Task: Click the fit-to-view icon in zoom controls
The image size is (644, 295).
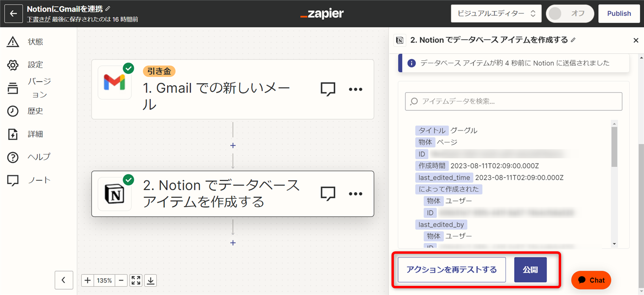Action: coord(136,281)
